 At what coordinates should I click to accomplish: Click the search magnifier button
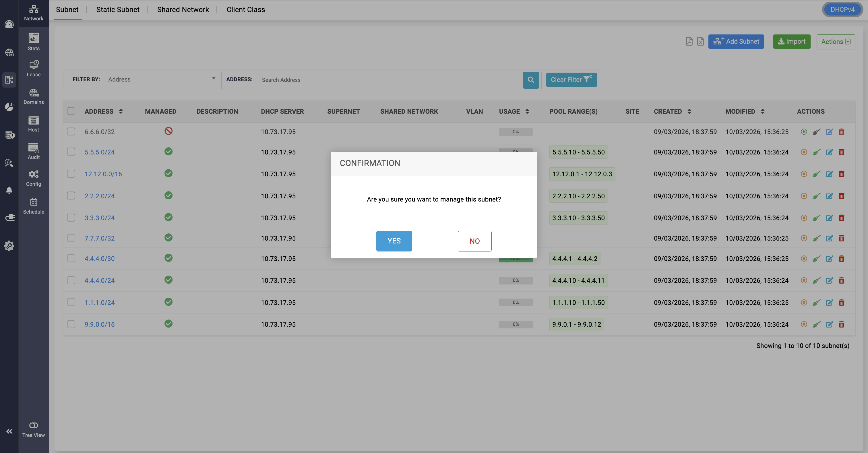(x=531, y=80)
